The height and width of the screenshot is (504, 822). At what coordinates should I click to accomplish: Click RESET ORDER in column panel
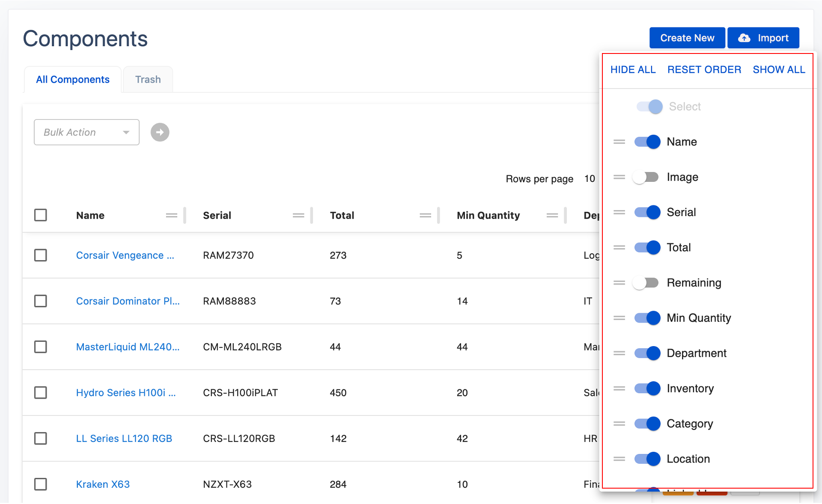704,70
